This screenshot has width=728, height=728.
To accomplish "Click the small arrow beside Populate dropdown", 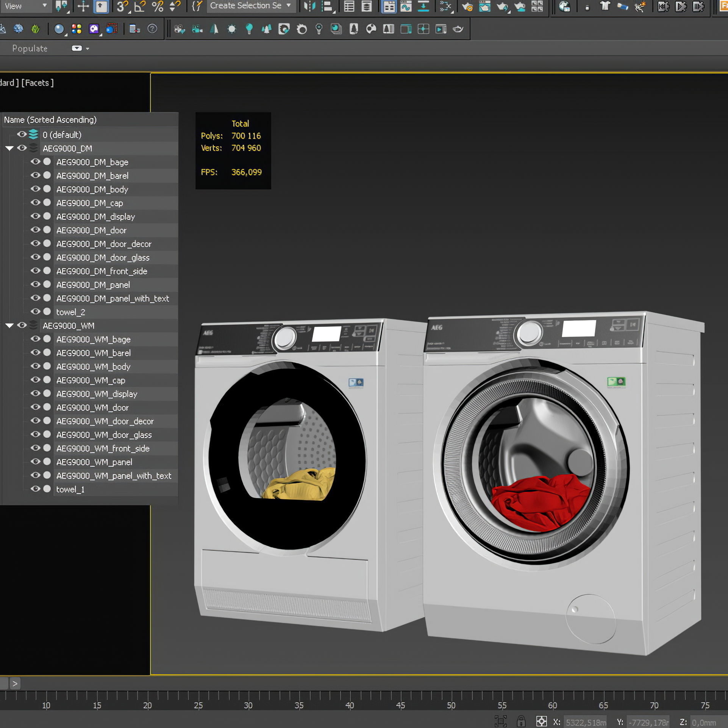I will click(x=87, y=48).
